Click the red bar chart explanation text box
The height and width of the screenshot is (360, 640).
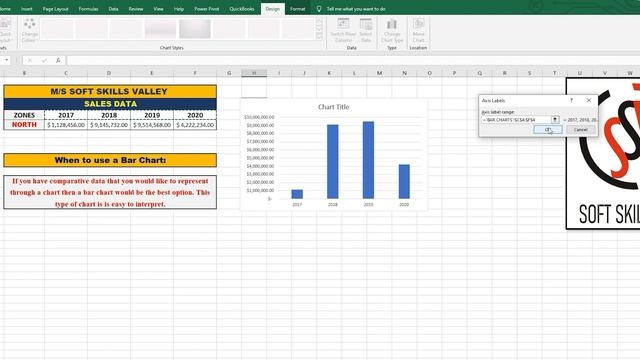(110, 192)
